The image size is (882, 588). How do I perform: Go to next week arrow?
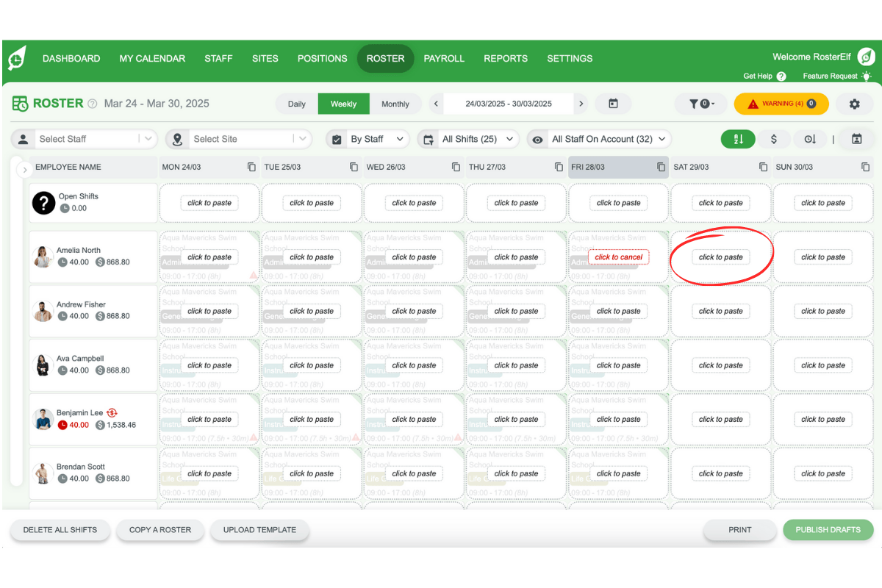(x=581, y=104)
